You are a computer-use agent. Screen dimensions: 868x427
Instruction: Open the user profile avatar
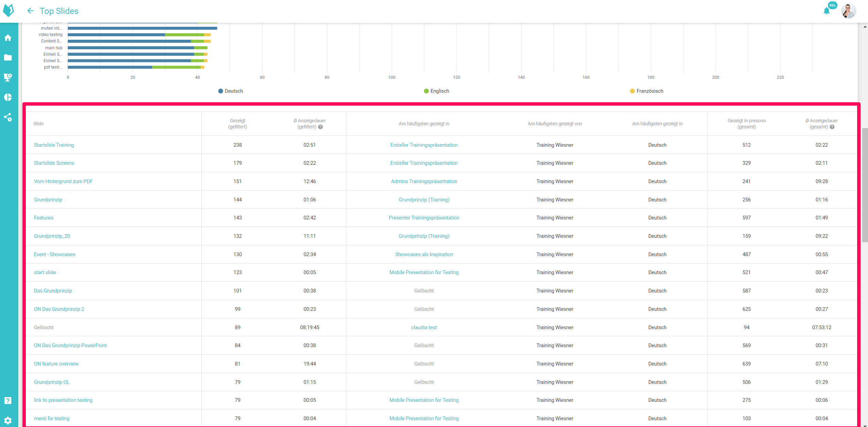(848, 11)
